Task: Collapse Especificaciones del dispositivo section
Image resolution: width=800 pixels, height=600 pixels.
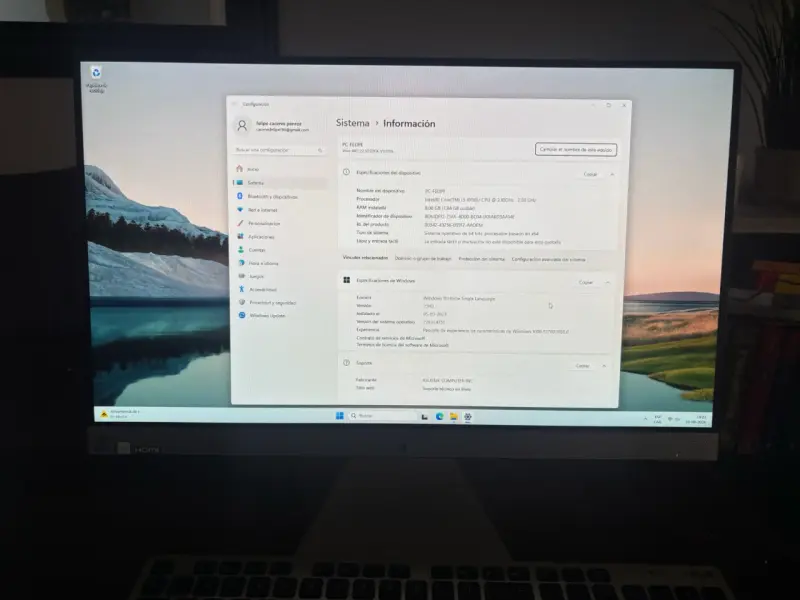Action: pos(612,174)
